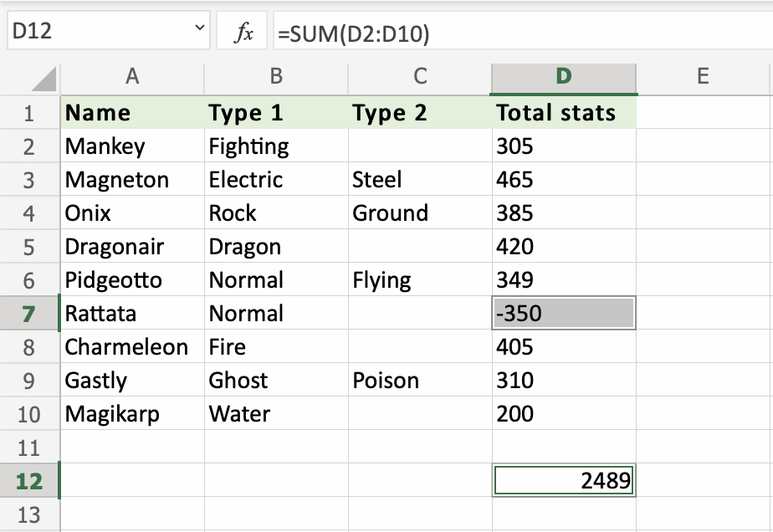Click the cell containing -350

(564, 314)
